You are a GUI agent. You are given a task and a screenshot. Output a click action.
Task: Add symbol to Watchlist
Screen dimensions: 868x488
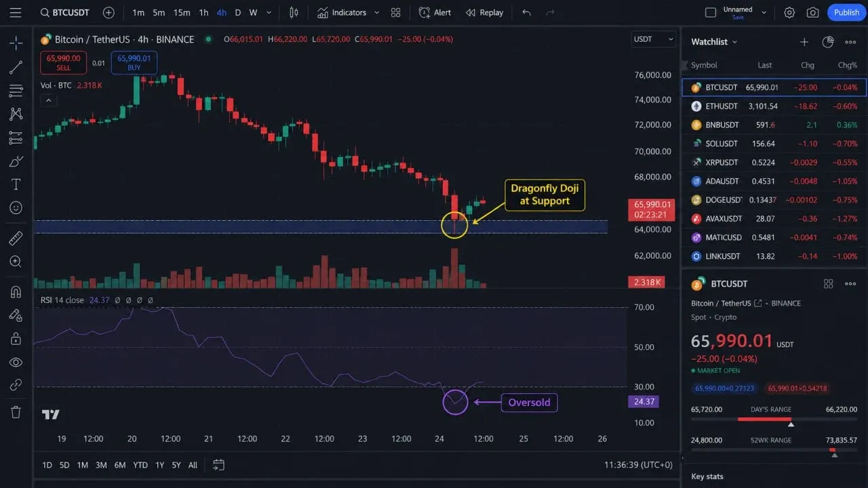pyautogui.click(x=804, y=42)
